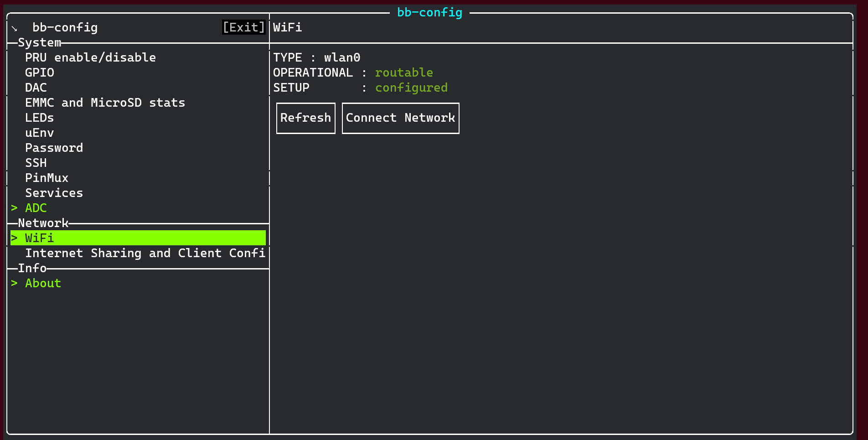Select the LEDs menu item
Image resolution: width=868 pixels, height=440 pixels.
(40, 118)
